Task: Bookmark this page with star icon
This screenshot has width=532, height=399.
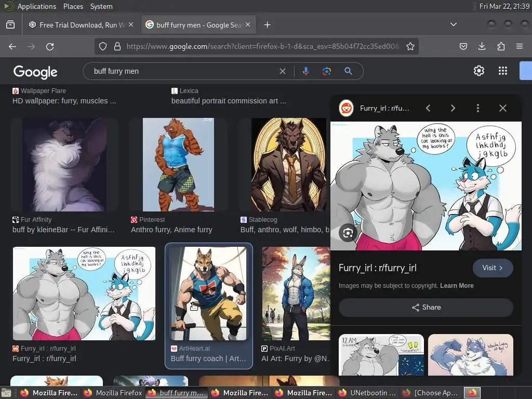Action: (410, 46)
